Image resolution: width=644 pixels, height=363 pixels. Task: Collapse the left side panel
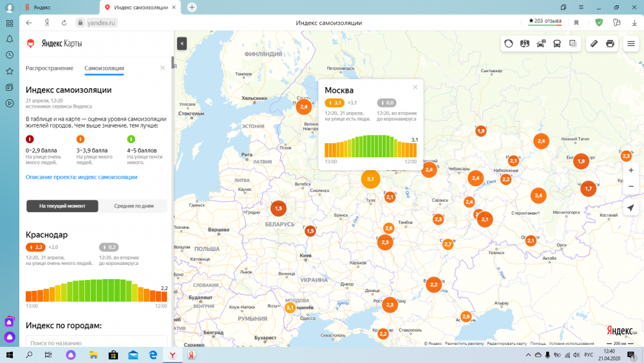pyautogui.click(x=182, y=44)
